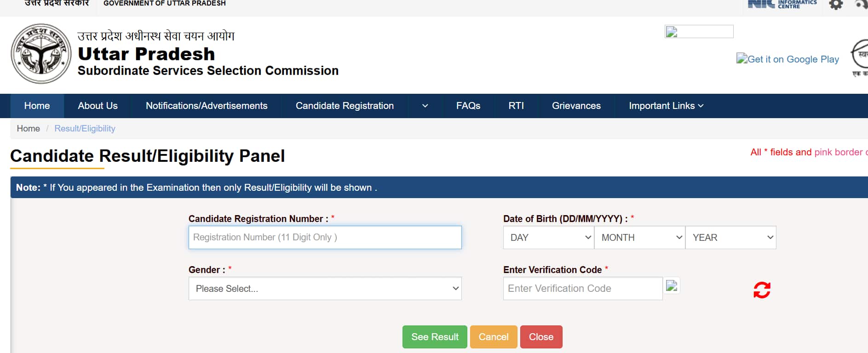The width and height of the screenshot is (868, 353).
Task: Go to the Notifications/Advertisements menu
Action: (207, 106)
